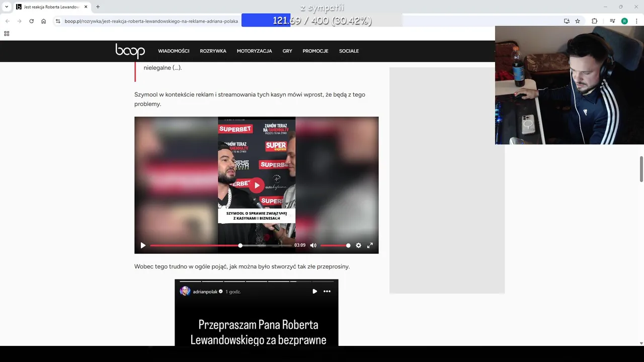Click the 'nielegalne (...).' quote text

click(163, 67)
